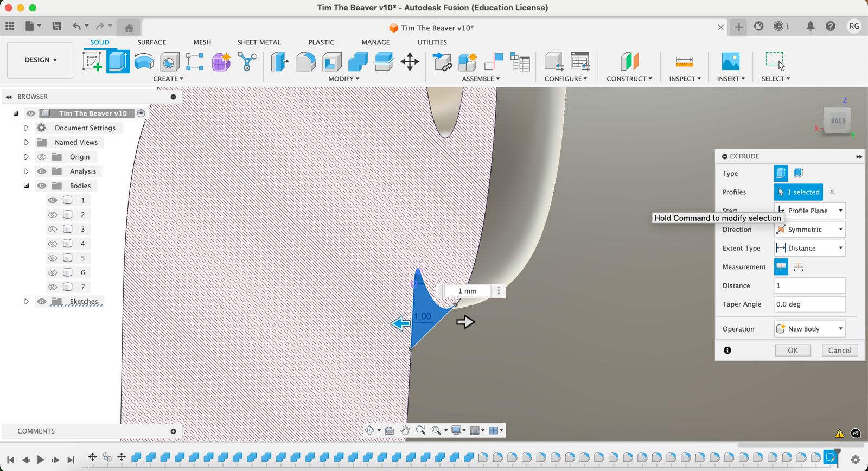
Task: Cancel the Extrude dialog
Action: 839,351
